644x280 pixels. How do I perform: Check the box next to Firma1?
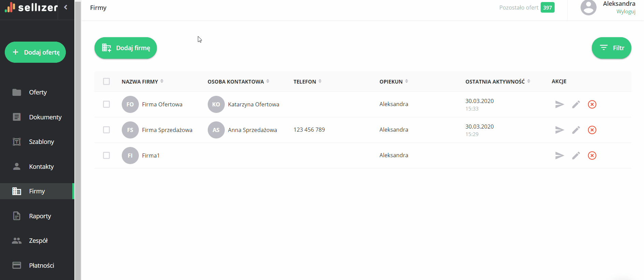coord(106,156)
